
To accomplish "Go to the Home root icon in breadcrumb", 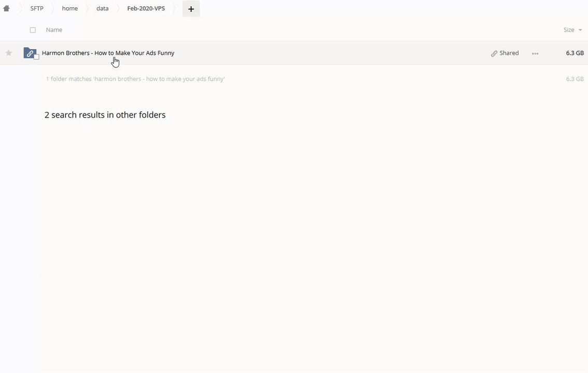I will [x=7, y=9].
